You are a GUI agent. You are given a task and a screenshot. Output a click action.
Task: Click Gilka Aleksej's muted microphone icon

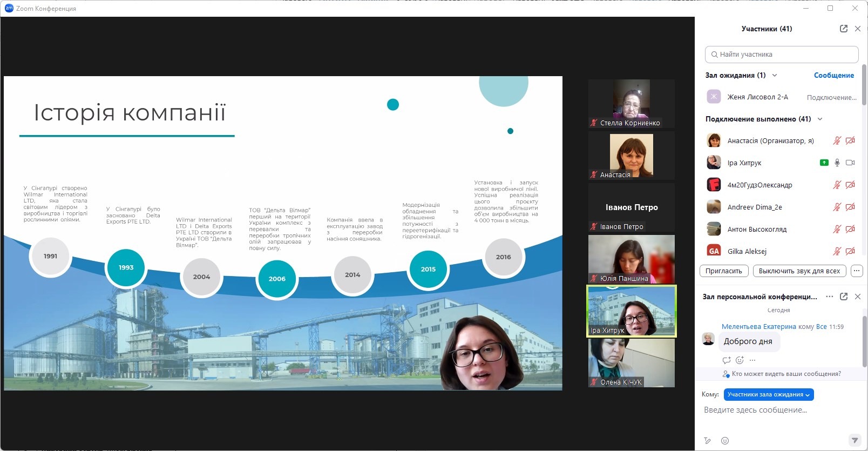coord(837,251)
